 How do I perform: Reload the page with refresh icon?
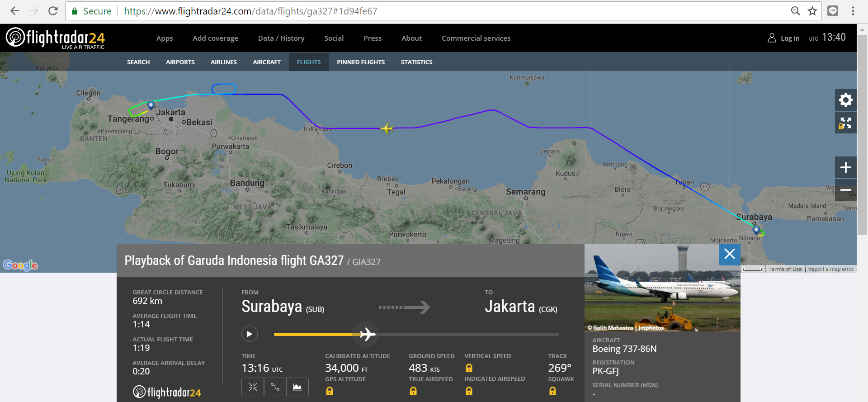coord(53,11)
